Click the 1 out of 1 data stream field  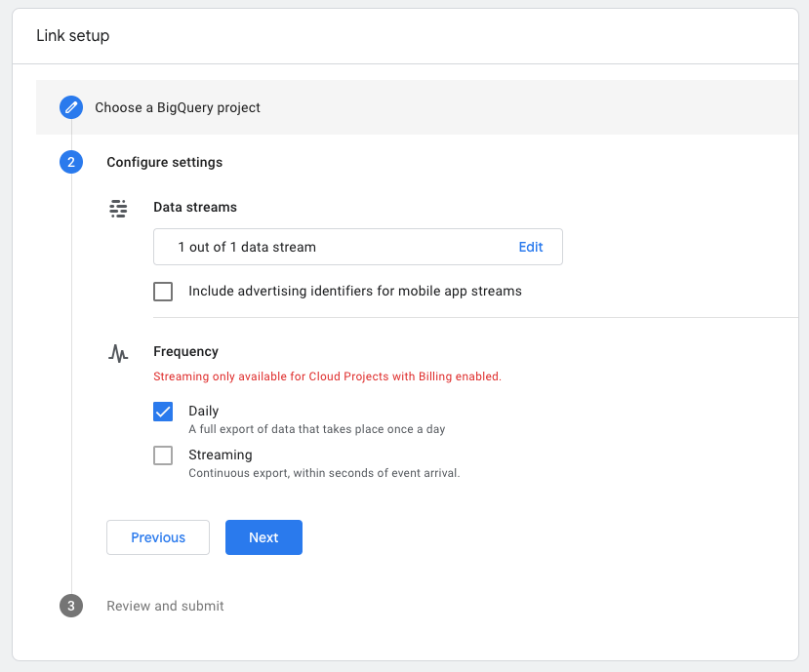(358, 247)
